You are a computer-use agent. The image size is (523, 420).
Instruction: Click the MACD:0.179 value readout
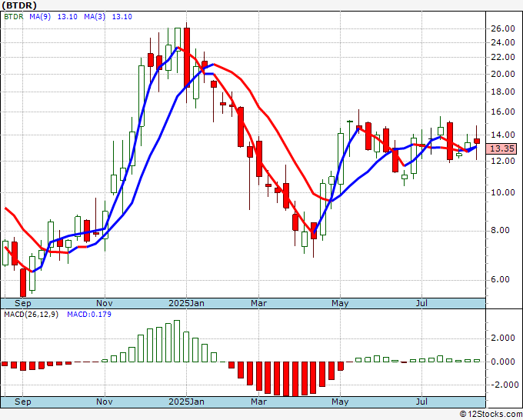point(89,315)
